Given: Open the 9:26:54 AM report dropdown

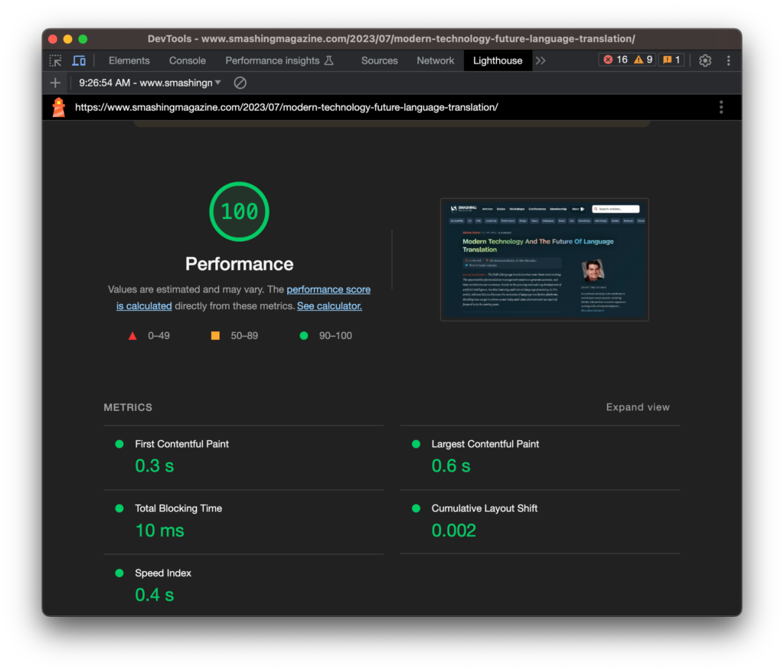Looking at the screenshot, I should [x=149, y=83].
